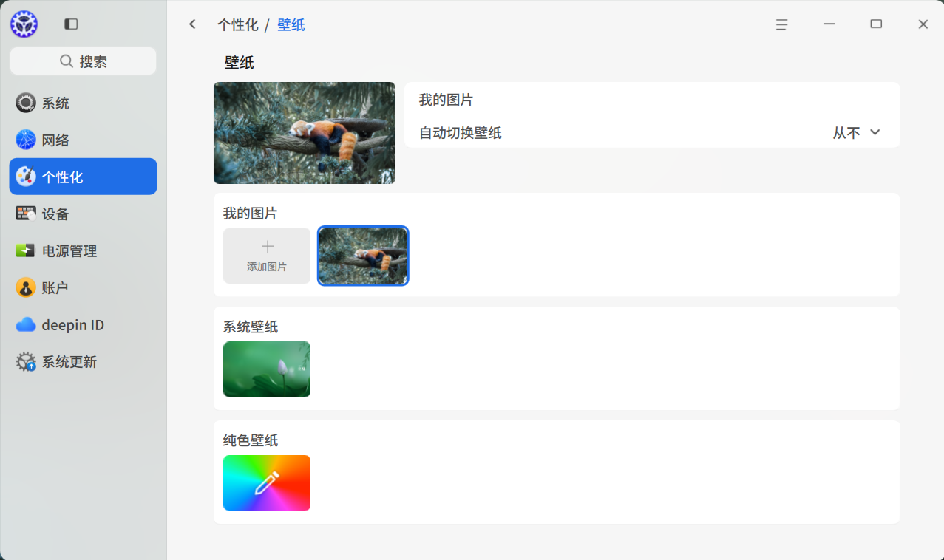Click the 个性化 palette icon
This screenshot has height=560, width=944.
coord(26,177)
